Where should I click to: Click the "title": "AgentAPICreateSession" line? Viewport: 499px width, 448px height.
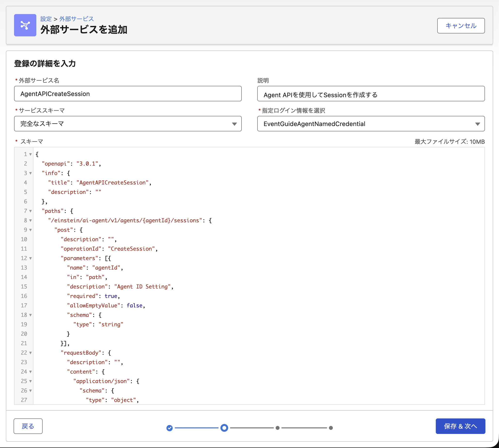click(x=100, y=183)
